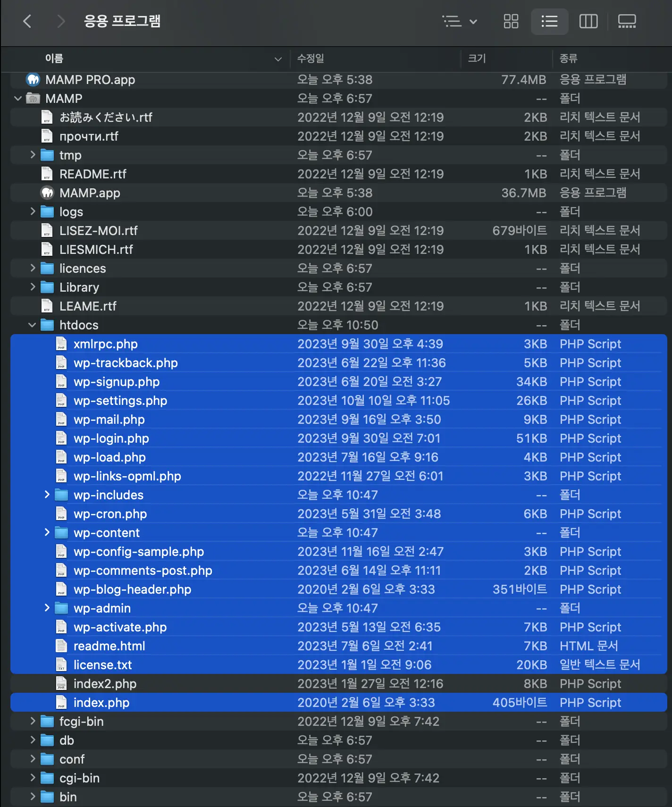
Task: Click the MAMP PRO.app icon
Action: tap(33, 80)
